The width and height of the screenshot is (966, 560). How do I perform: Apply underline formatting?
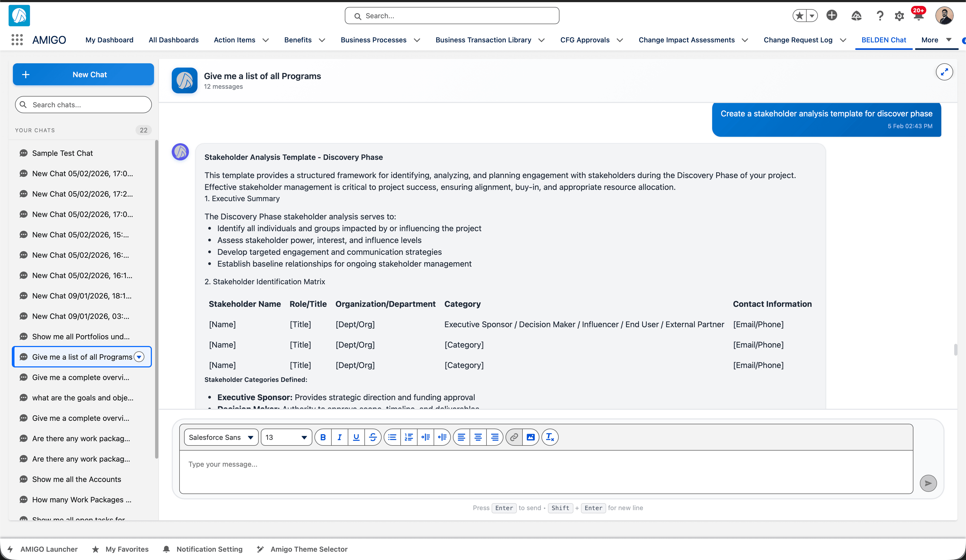(x=357, y=437)
